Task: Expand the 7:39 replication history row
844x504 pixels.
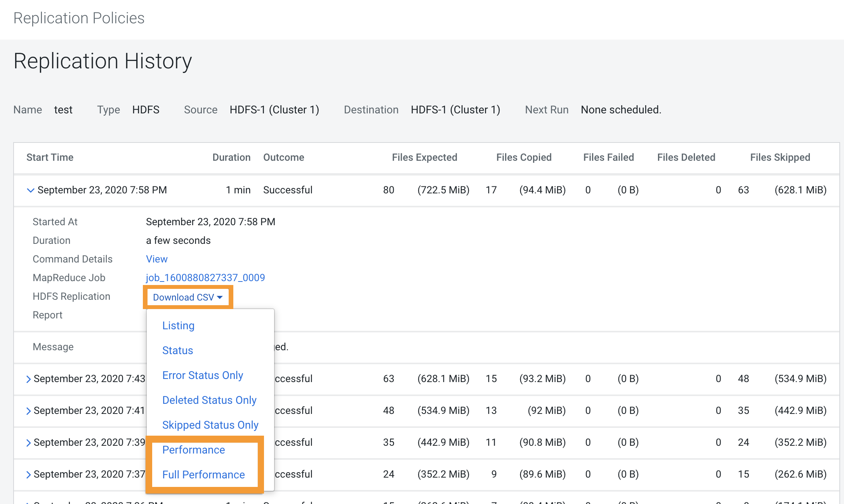Action: pos(28,443)
